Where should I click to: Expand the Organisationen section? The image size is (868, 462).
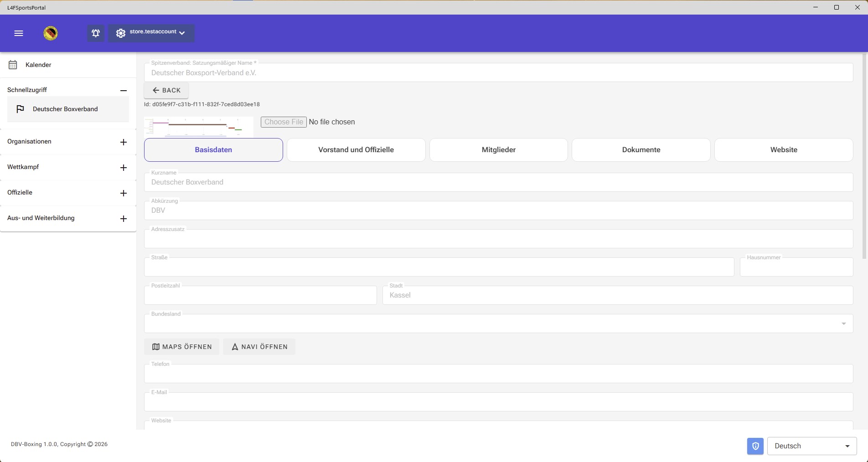pos(123,142)
